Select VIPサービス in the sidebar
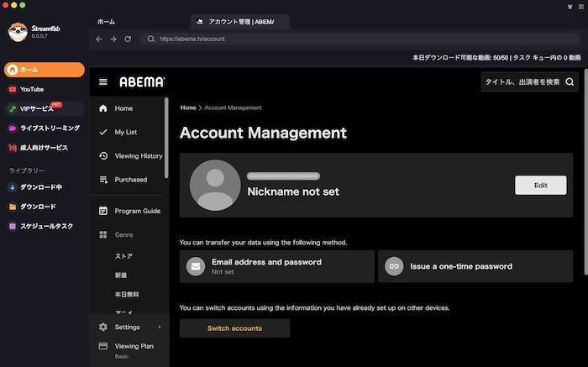 [x=45, y=108]
